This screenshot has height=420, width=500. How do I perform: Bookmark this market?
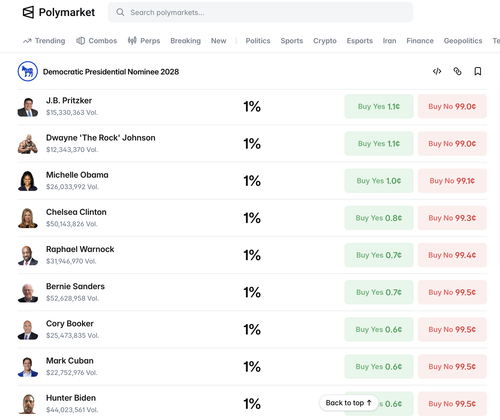tap(478, 71)
